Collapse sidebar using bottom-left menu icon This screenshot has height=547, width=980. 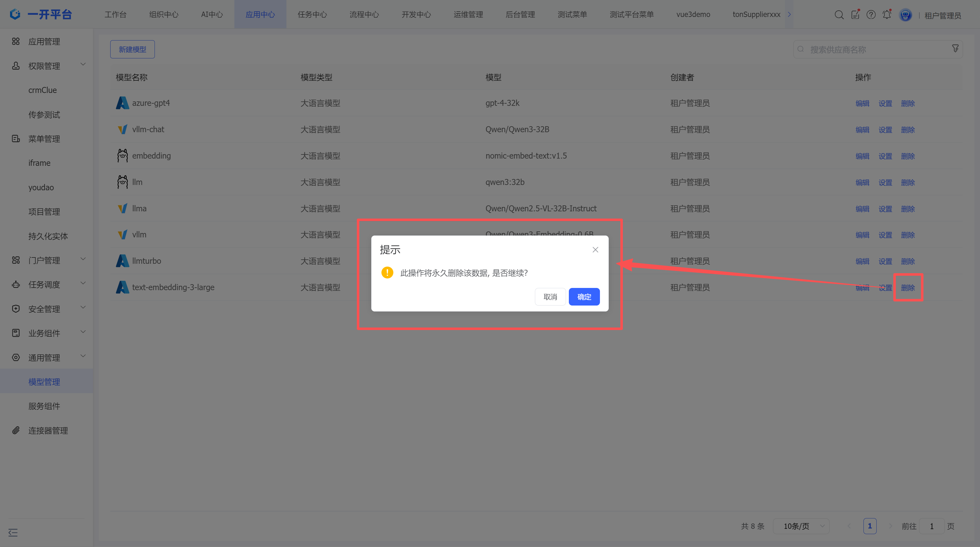[13, 532]
